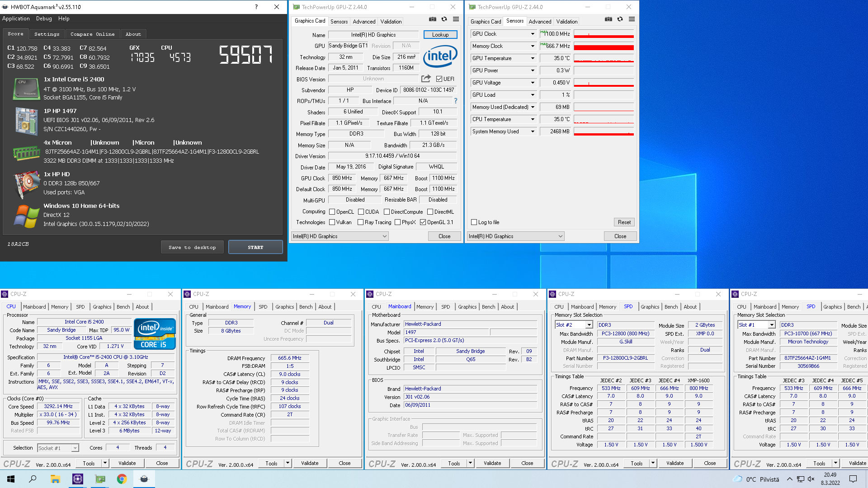The height and width of the screenshot is (488, 868).
Task: Click Lookup button in GPU-Z
Action: click(x=440, y=35)
